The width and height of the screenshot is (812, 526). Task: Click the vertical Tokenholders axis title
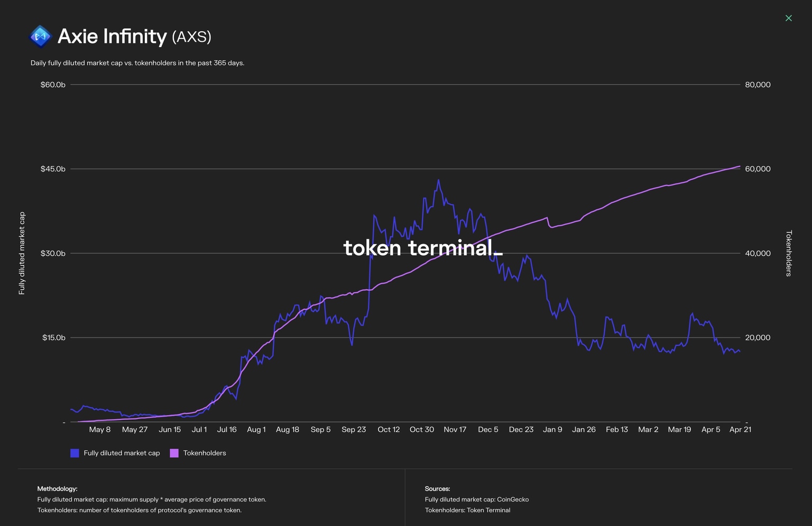tap(789, 253)
